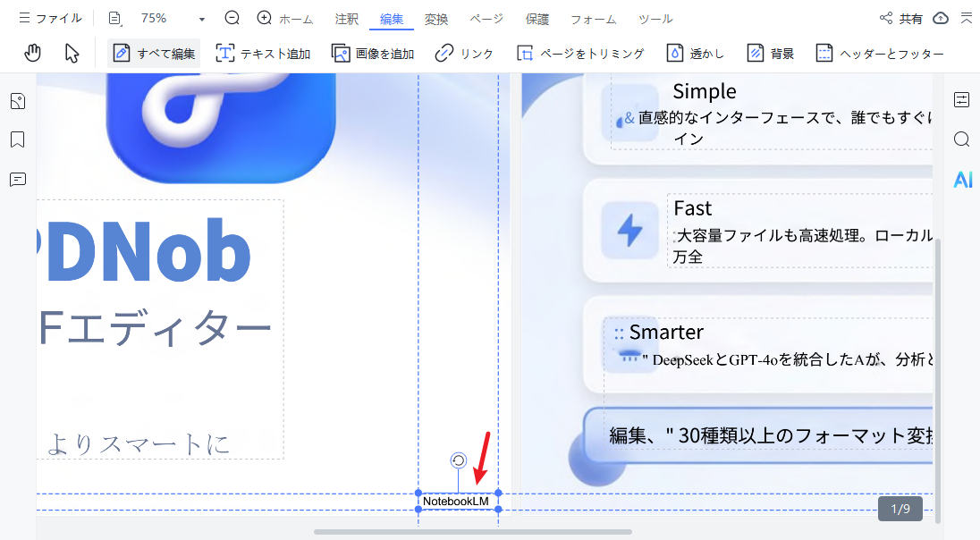Open the search panel
980x540 pixels.
tap(961, 139)
